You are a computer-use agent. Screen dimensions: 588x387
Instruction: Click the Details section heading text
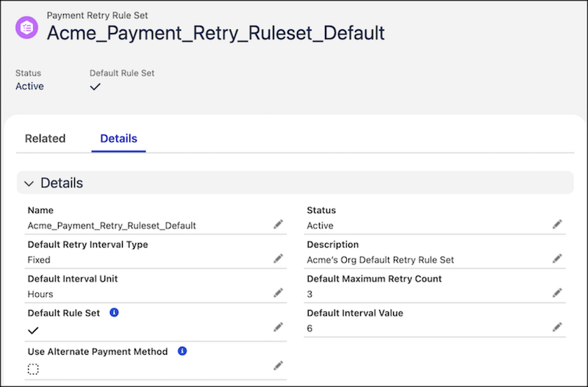coord(62,183)
